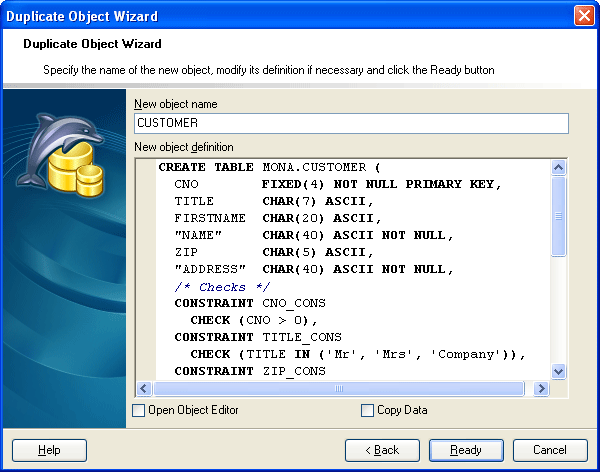
Task: Click the vertical scrollbar down arrow
Action: 559,371
